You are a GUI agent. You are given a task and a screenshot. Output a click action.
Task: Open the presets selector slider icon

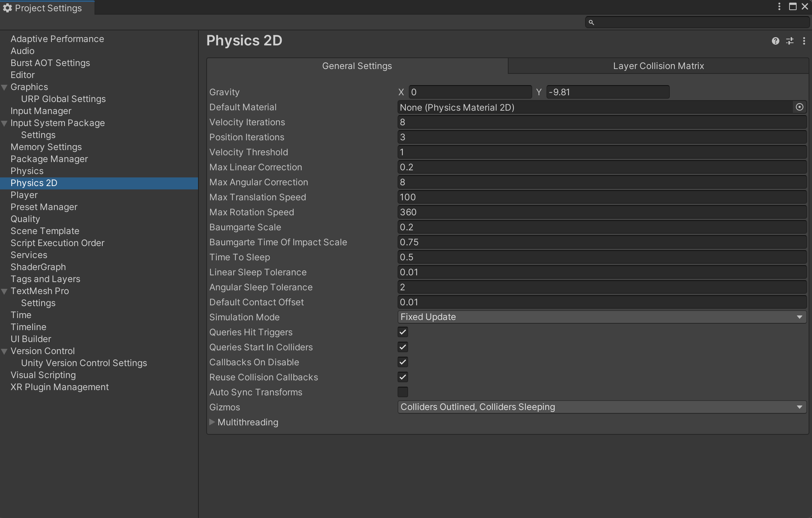[x=789, y=41]
